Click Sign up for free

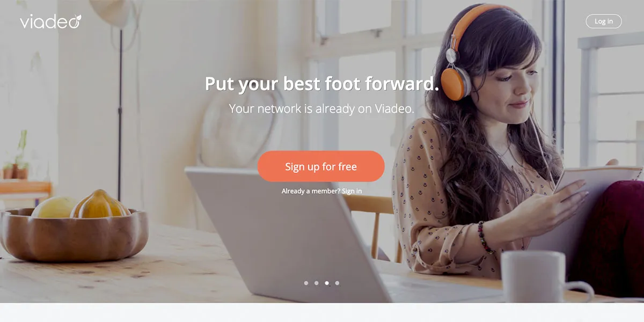click(x=321, y=166)
